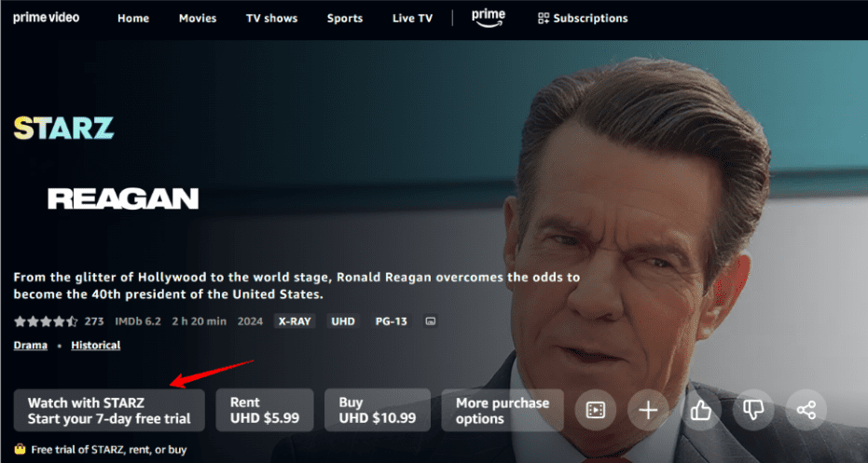Image resolution: width=868 pixels, height=463 pixels.
Task: Click the star rating for Reagan
Action: [47, 321]
